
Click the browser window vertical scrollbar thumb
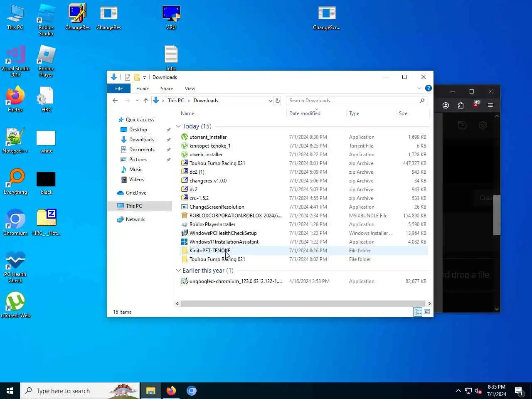(497, 215)
